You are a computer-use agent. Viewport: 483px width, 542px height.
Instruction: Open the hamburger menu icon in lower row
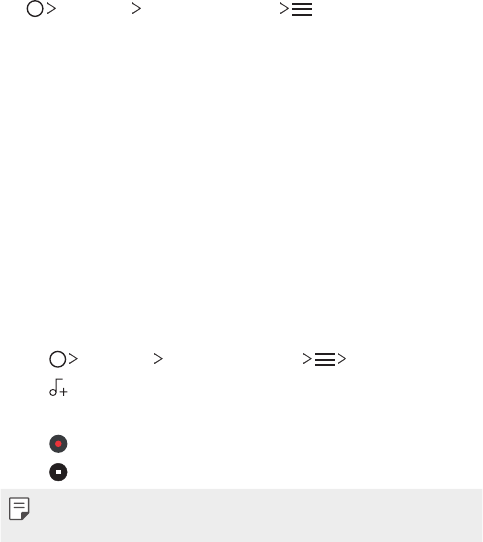[325, 359]
